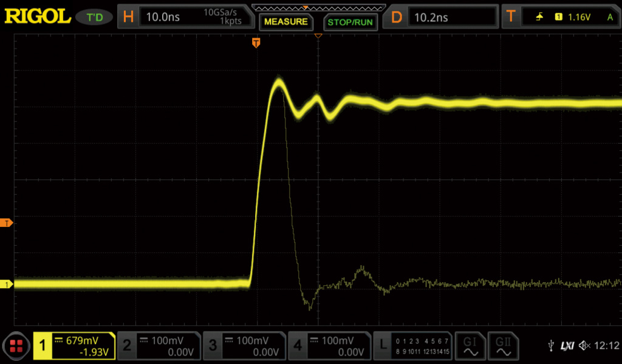Click the RIGOL logo
Screen dimensions: 622x364
(x=38, y=16)
